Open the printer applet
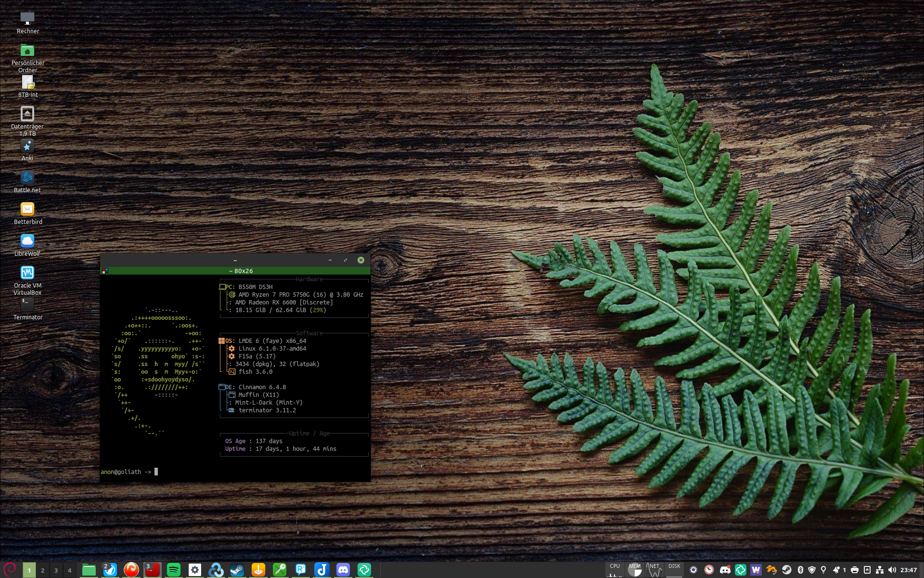Screen dimensions: 924x578 (855, 570)
